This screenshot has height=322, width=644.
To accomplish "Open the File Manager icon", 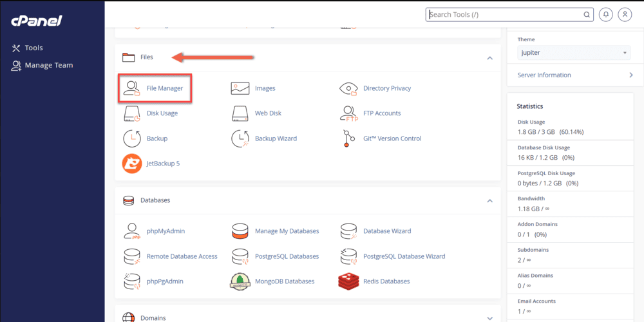I will 132,88.
